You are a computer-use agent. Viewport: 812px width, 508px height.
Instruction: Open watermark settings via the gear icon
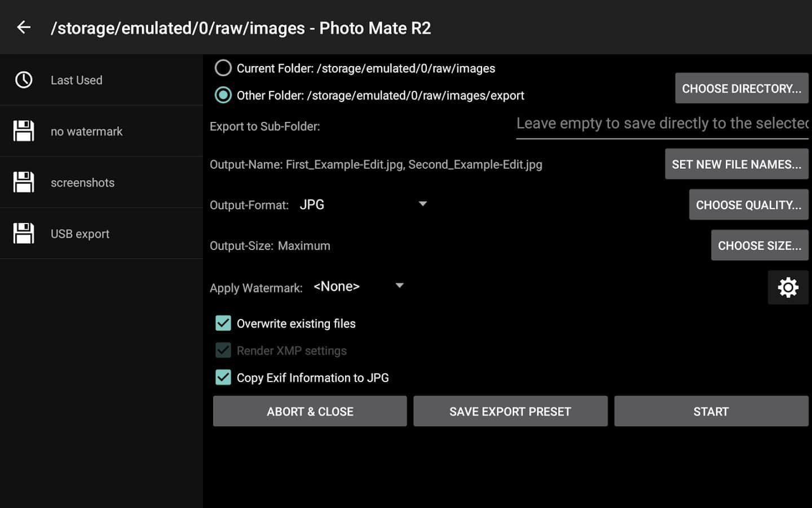tap(788, 287)
